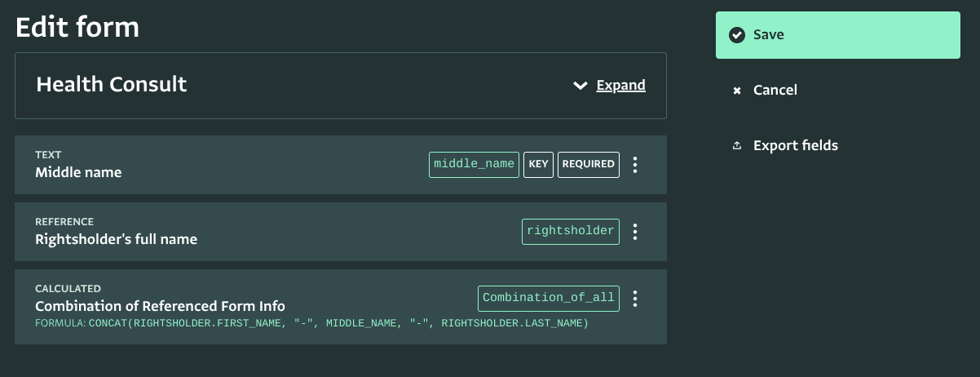Image resolution: width=980 pixels, height=377 pixels.
Task: Expand the Health Consult section
Action: click(620, 85)
